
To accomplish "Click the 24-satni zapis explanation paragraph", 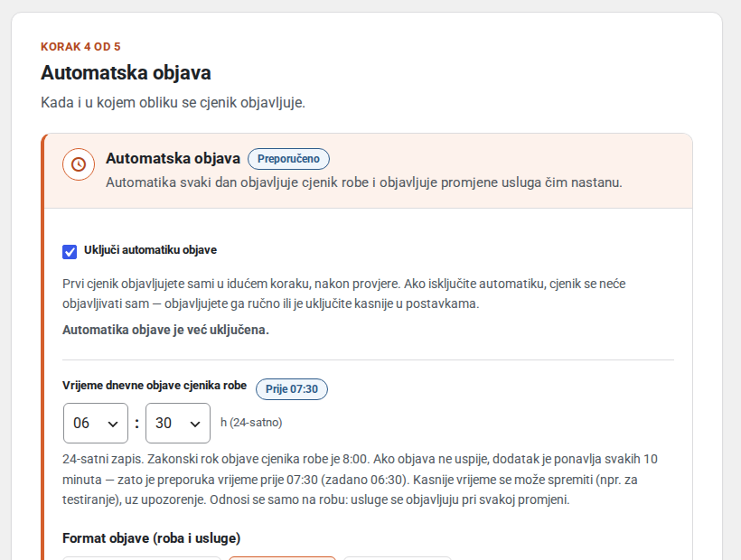I will pos(360,480).
